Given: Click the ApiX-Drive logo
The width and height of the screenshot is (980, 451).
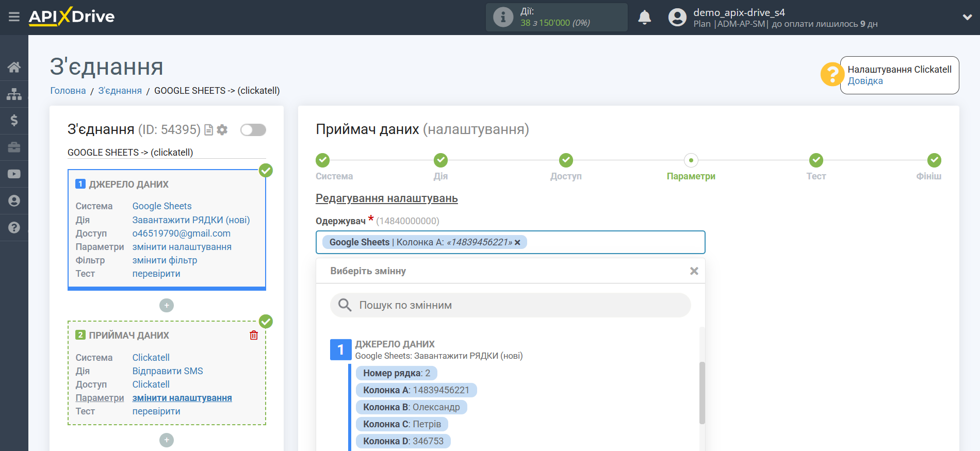Looking at the screenshot, I should click(72, 16).
